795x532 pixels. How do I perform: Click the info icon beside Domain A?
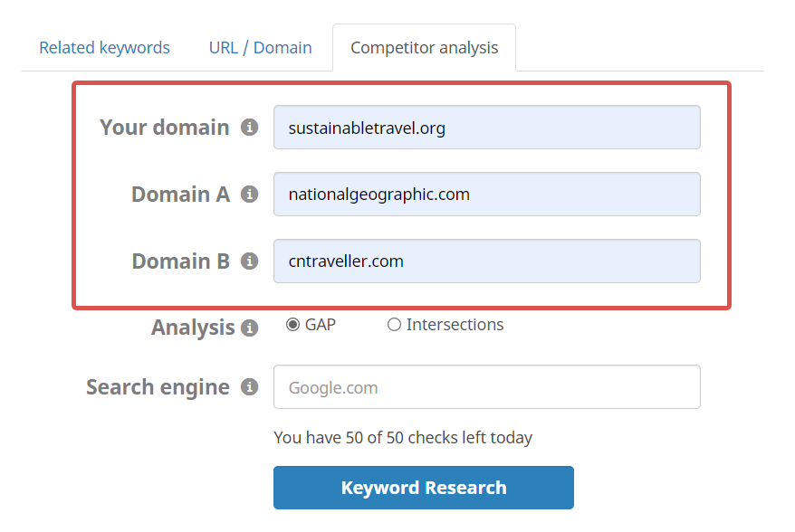(x=249, y=194)
